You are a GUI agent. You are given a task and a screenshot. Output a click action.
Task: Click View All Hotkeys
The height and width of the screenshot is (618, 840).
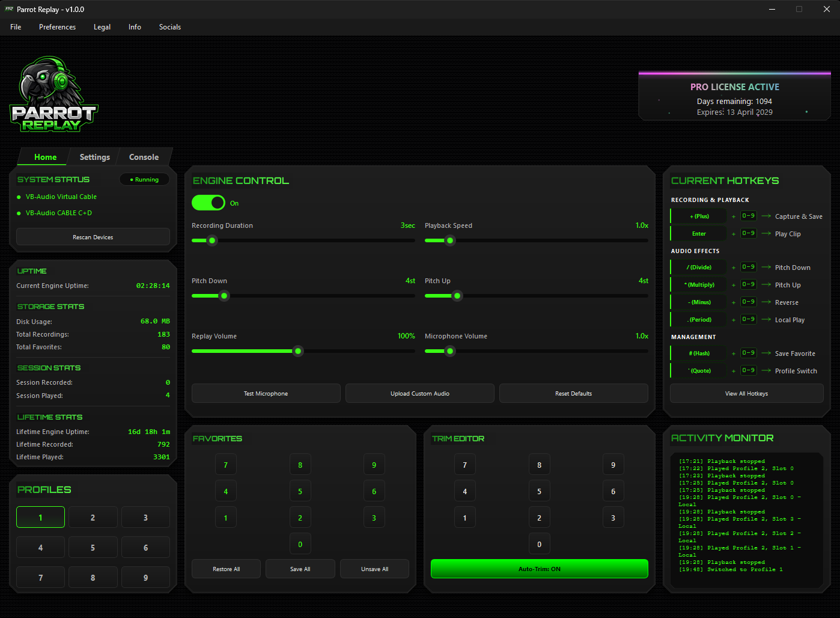click(746, 393)
